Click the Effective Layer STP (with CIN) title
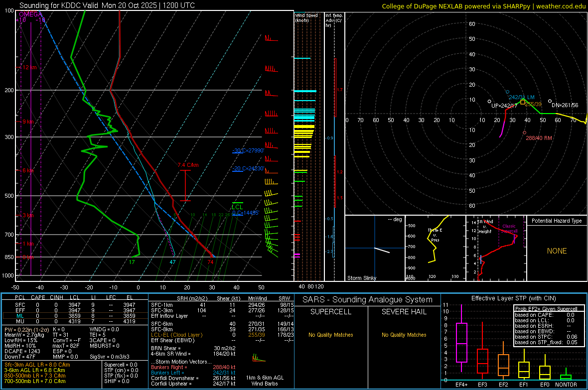The image size is (588, 390). [513, 298]
